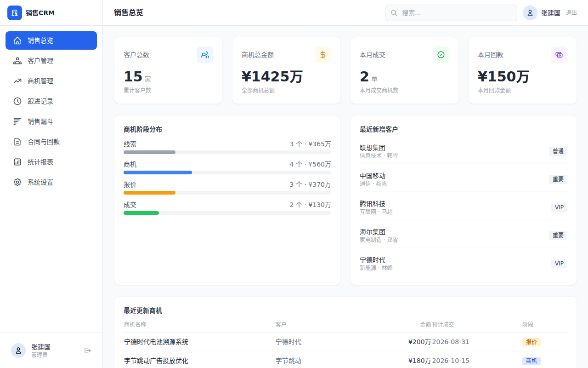This screenshot has width=588, height=368.
Task: Click the 报价 stage badge in table
Action: pos(531,342)
